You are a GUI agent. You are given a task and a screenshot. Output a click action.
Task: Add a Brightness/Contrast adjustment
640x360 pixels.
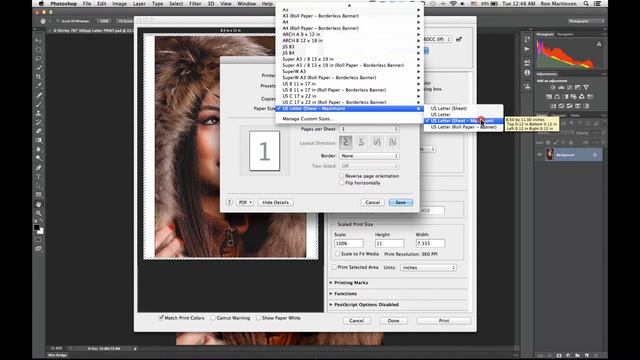[553, 87]
